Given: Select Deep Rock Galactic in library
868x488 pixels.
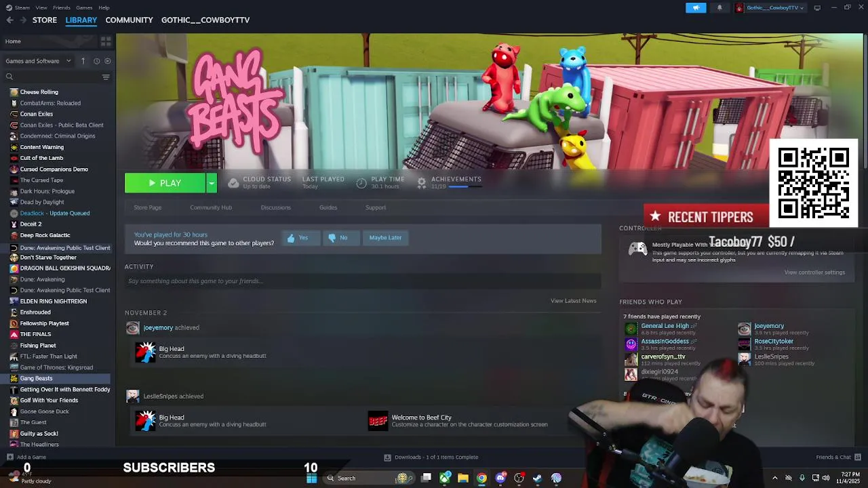Looking at the screenshot, I should [x=45, y=235].
